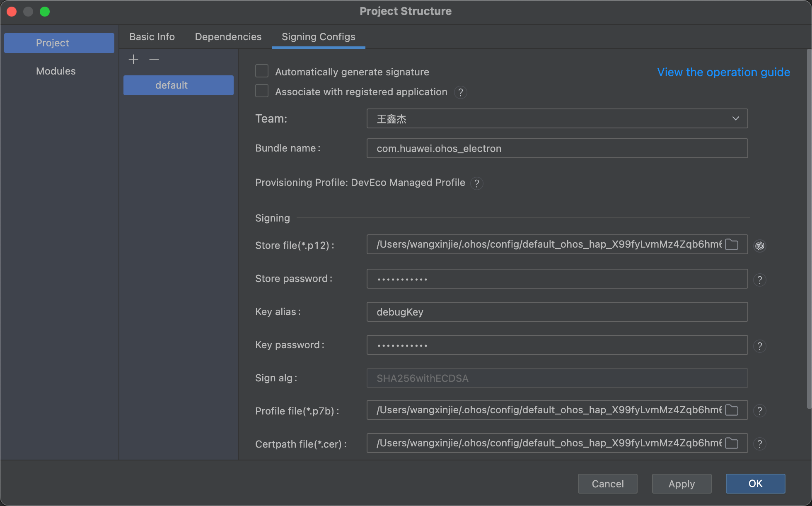
Task: Click the plus icon to add signing config
Action: pos(133,60)
